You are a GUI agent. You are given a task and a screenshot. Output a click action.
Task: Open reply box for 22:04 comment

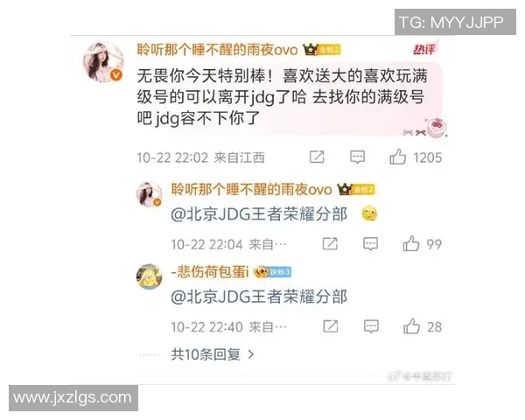point(371,244)
